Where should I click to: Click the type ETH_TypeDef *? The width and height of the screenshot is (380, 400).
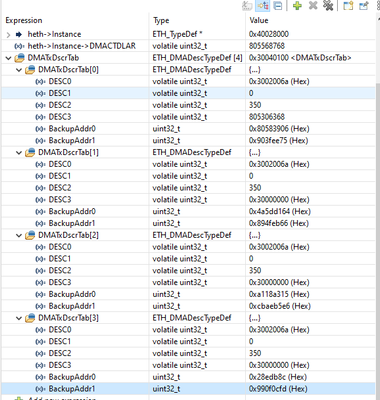pyautogui.click(x=177, y=34)
